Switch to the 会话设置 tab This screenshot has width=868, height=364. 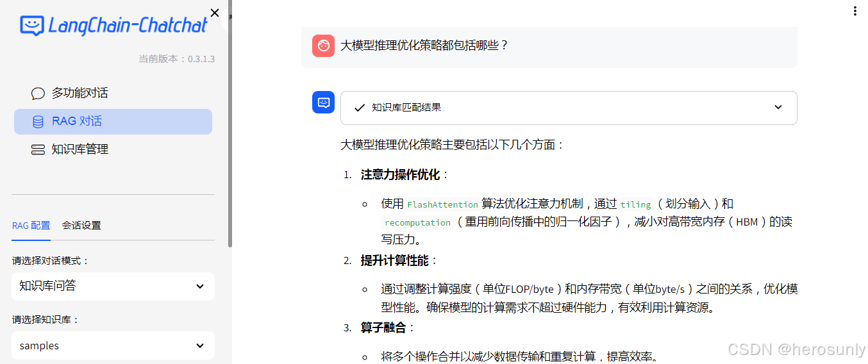coord(81,226)
